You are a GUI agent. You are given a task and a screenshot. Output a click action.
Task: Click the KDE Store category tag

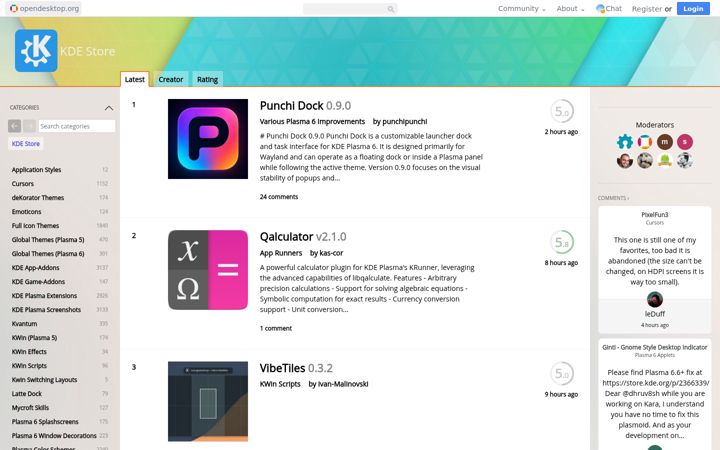pyautogui.click(x=26, y=144)
